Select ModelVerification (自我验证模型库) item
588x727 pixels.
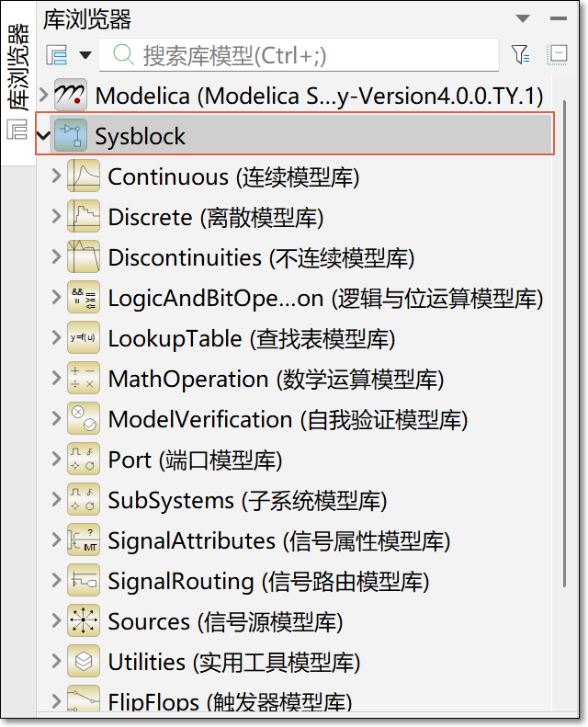pos(288,419)
